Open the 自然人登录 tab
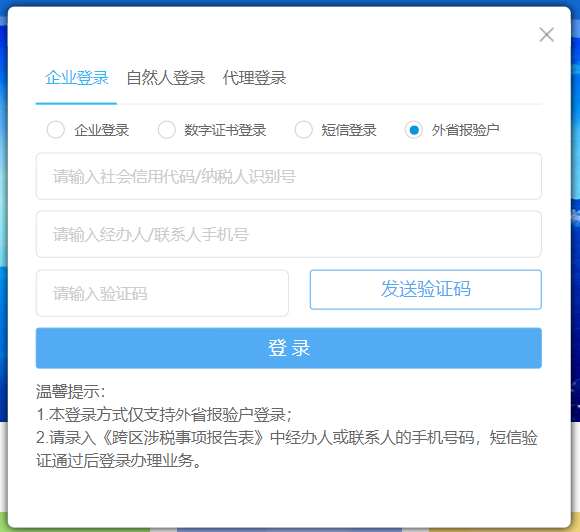Image resolution: width=580 pixels, height=532 pixels. coord(165,78)
